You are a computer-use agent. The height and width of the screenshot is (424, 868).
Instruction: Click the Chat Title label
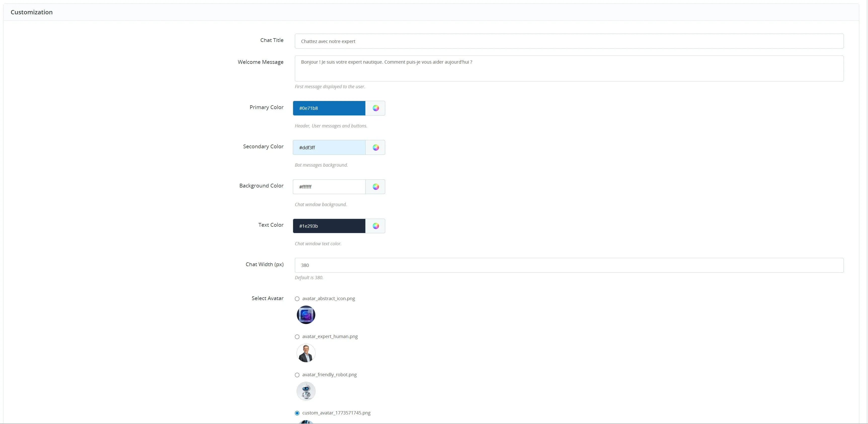click(x=272, y=40)
